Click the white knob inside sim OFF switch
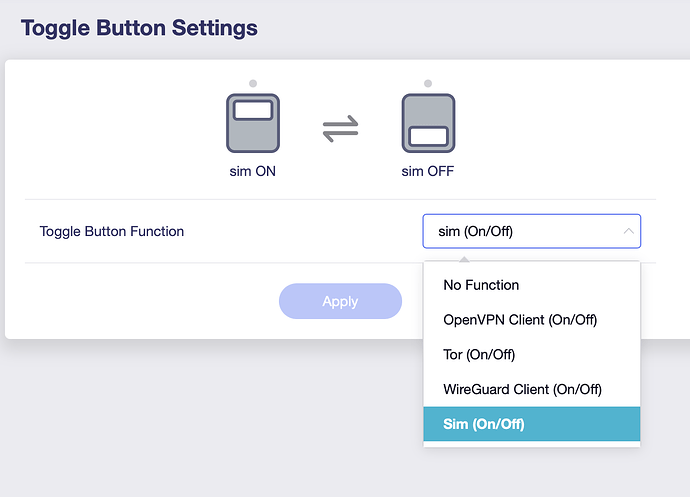The width and height of the screenshot is (690, 497). pyautogui.click(x=428, y=136)
